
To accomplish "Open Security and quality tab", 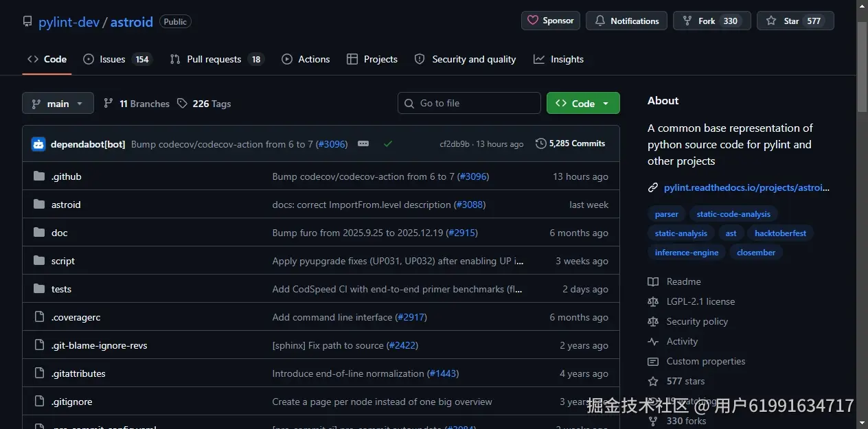I will click(x=465, y=59).
